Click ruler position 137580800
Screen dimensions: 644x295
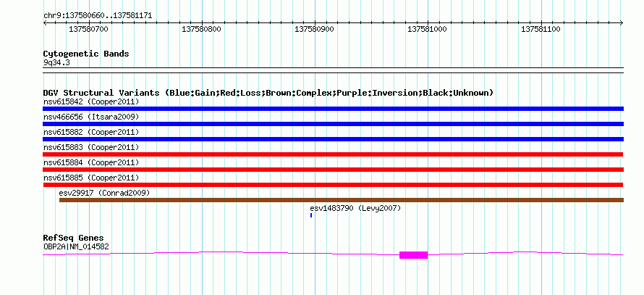coord(202,30)
